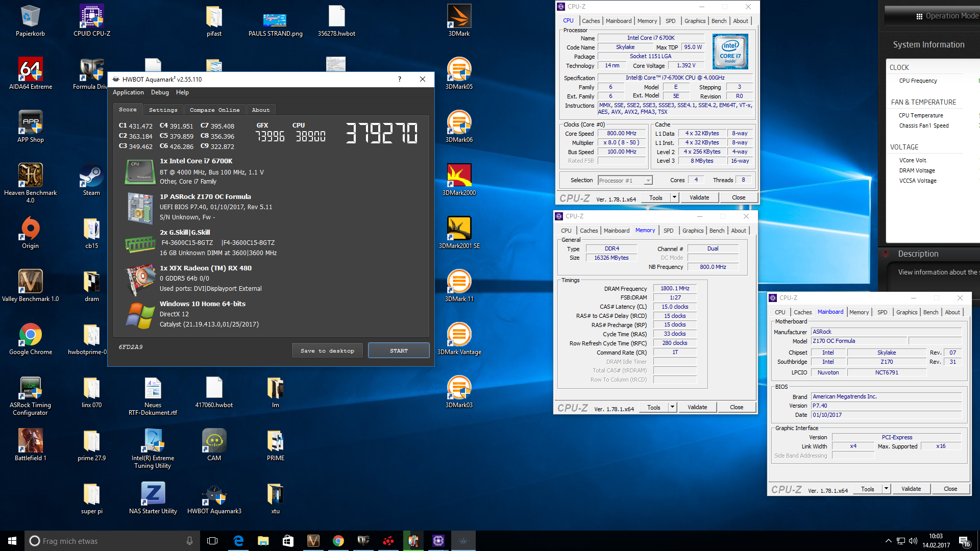Click the Aquamark help question mark button
The height and width of the screenshot is (551, 980).
[x=399, y=79]
